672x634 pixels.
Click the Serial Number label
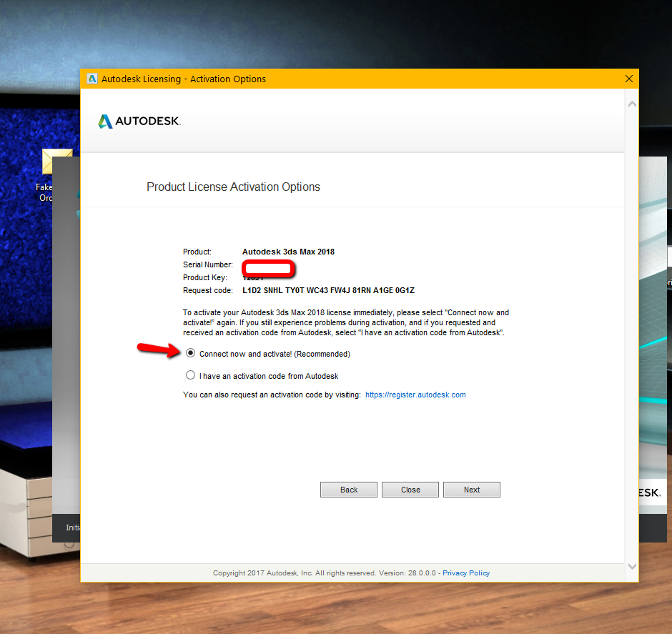(x=208, y=264)
